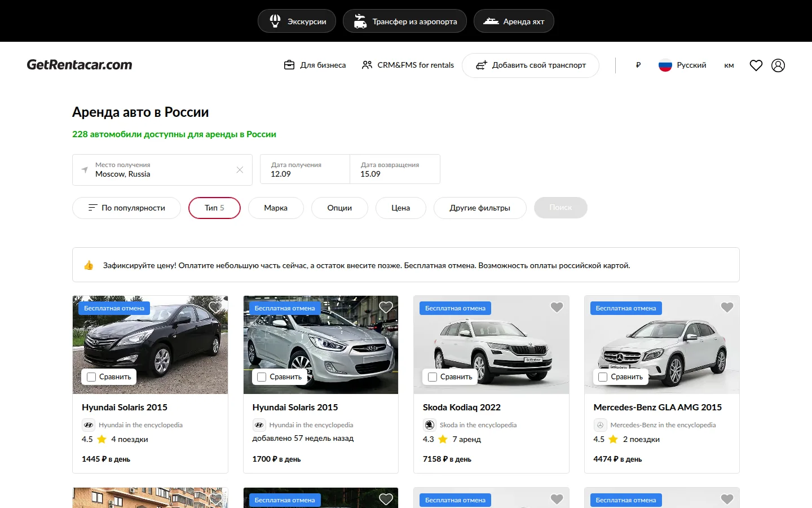Viewport: 812px width, 508px height.
Task: Open the Марка brand filter
Action: [276, 208]
